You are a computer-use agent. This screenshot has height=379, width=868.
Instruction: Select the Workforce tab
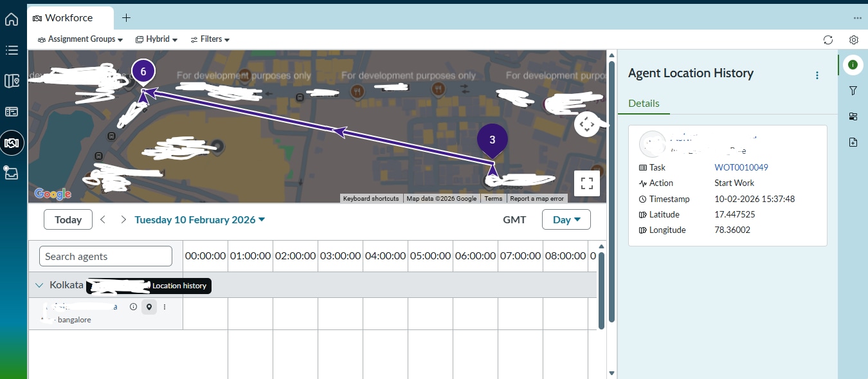(x=71, y=18)
